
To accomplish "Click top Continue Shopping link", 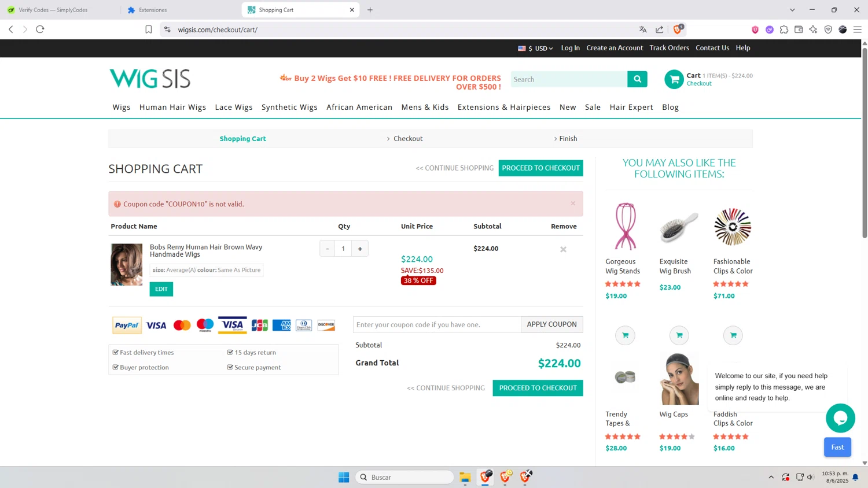I will (455, 168).
